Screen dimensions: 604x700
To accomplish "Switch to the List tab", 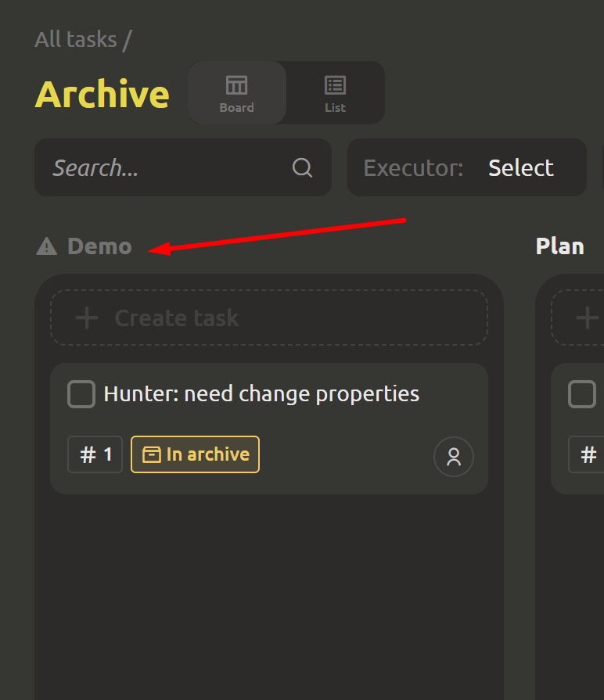I will pyautogui.click(x=335, y=93).
